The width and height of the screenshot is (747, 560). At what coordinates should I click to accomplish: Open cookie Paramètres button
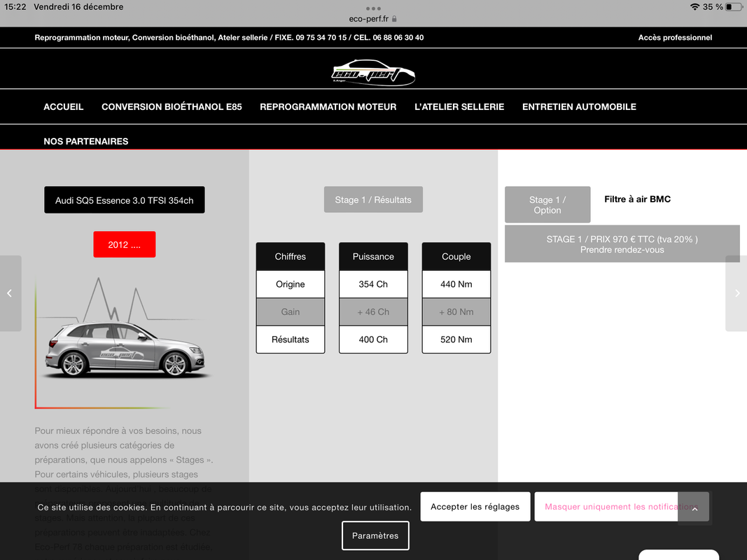coord(375,535)
